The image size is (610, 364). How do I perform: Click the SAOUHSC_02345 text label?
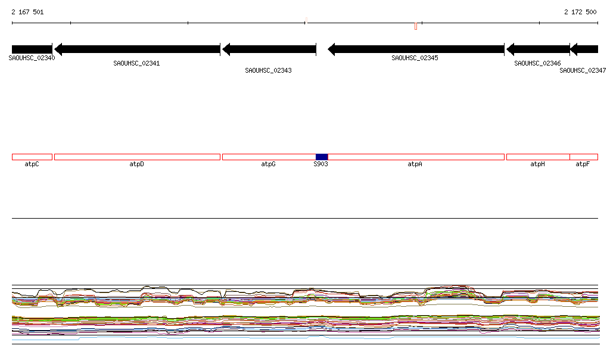click(x=415, y=58)
